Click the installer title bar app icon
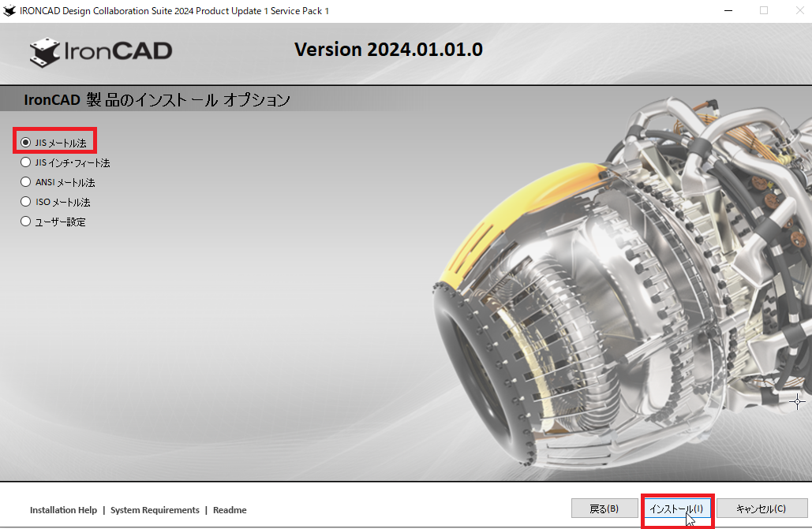 coord(9,10)
